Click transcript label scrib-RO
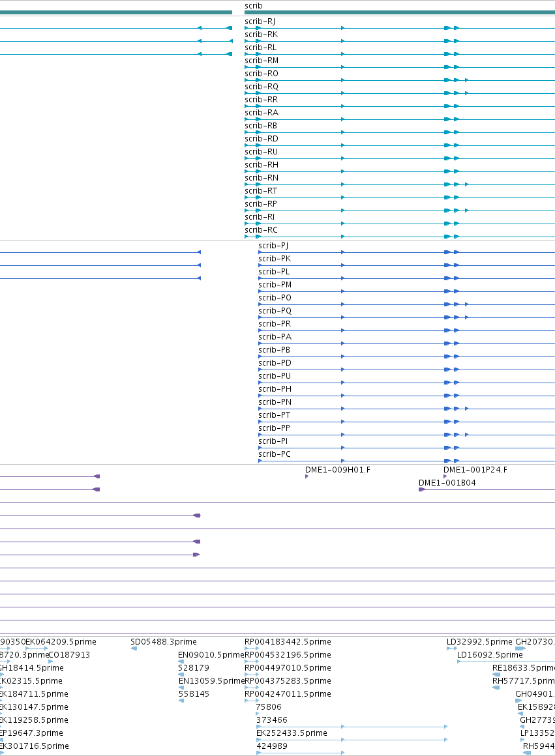The height and width of the screenshot is (756, 555). click(262, 73)
